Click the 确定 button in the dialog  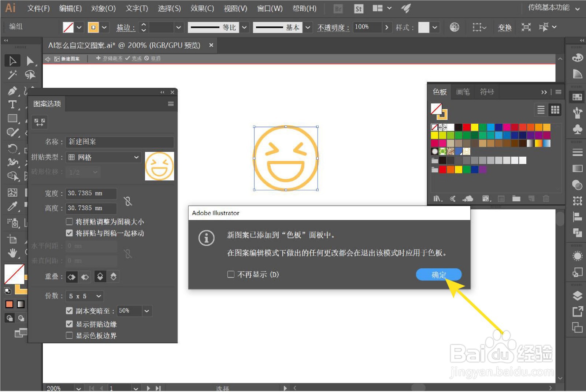(438, 275)
